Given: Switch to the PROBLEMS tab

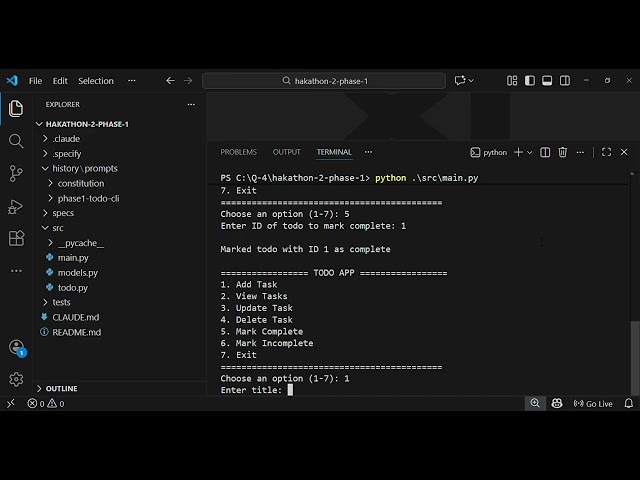Looking at the screenshot, I should click(x=238, y=152).
